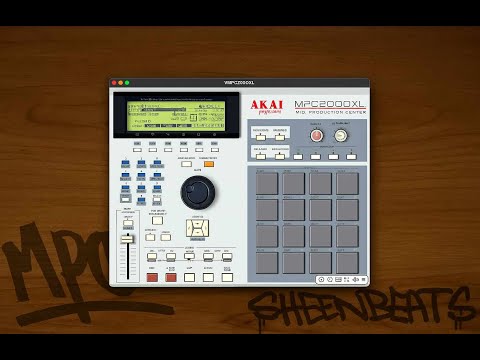The width and height of the screenshot is (480, 360).
Task: Click the second icon in the bottom-right toolbar
Action: tap(330, 280)
